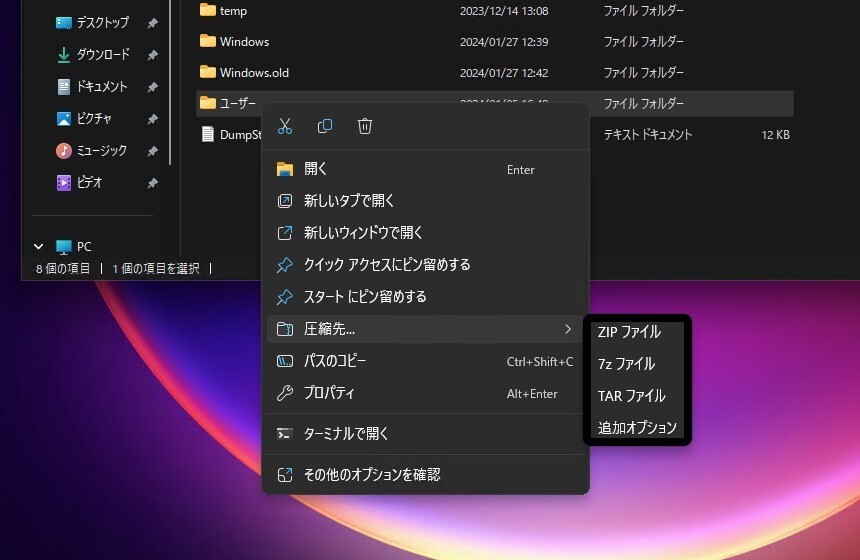Screen dimensions: 860x560
Task: Select ミュージック in the sidebar
Action: point(102,150)
